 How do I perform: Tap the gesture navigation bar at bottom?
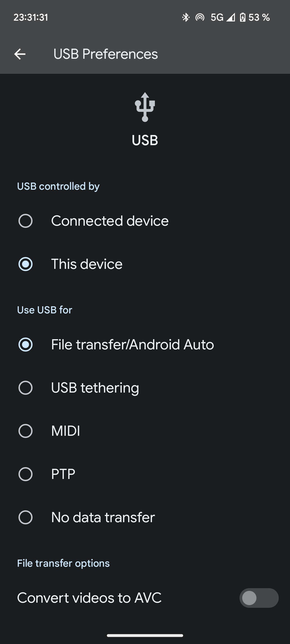[145, 635]
